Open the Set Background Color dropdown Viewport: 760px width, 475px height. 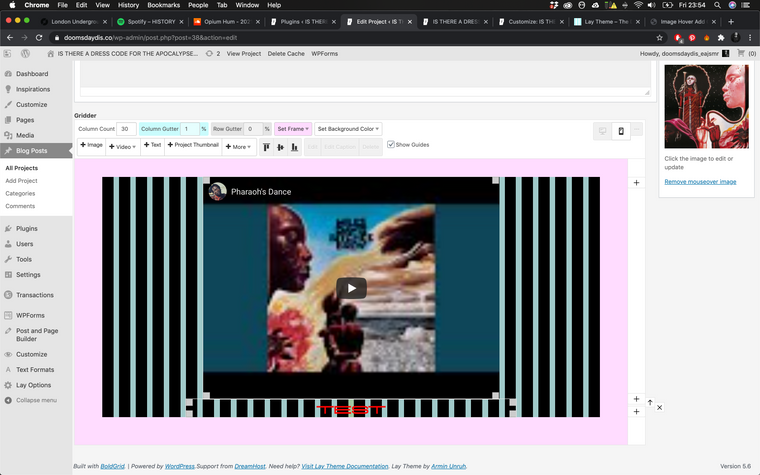tap(347, 129)
